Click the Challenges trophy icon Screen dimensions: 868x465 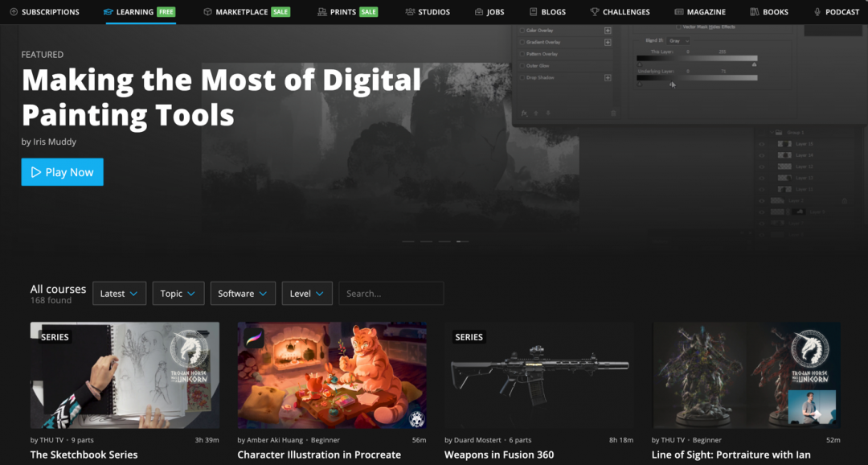pyautogui.click(x=595, y=11)
